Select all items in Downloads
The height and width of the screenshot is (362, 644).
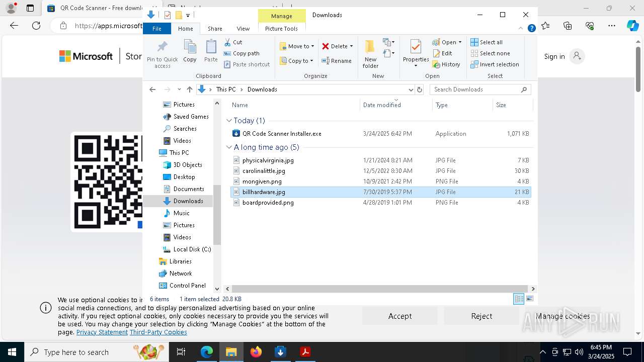(x=487, y=42)
